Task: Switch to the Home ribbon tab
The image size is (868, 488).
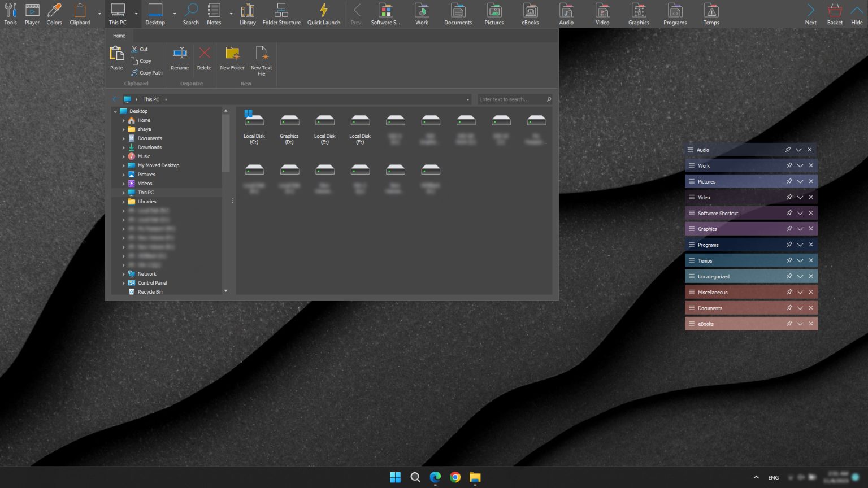Action: [x=119, y=35]
